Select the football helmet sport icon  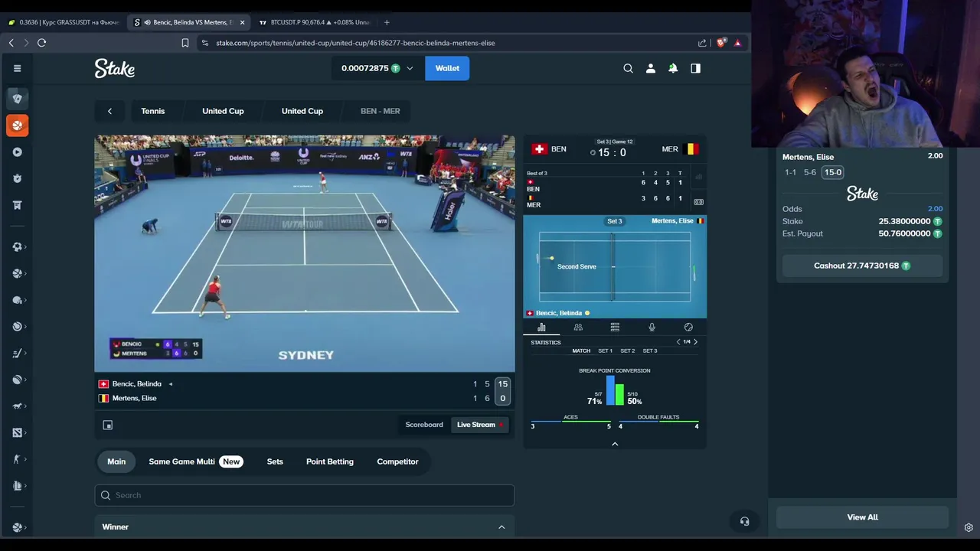click(x=17, y=300)
